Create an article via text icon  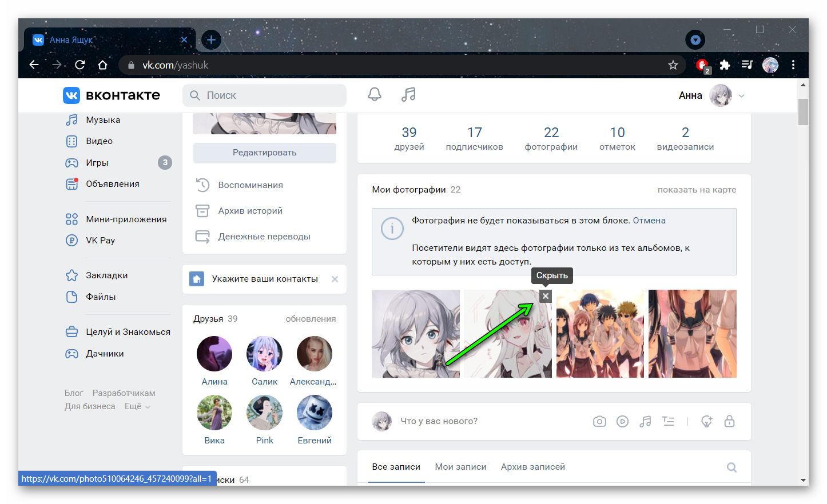point(668,422)
